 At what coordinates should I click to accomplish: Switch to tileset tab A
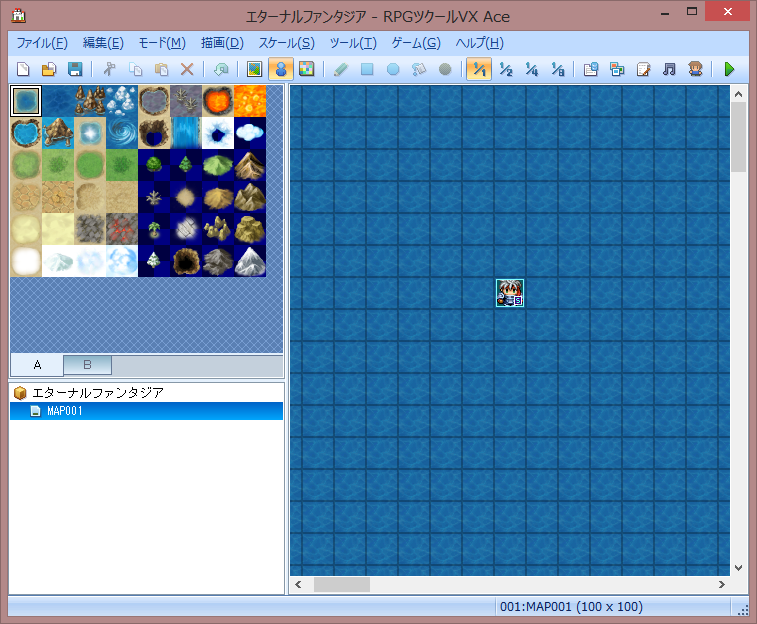(x=37, y=365)
